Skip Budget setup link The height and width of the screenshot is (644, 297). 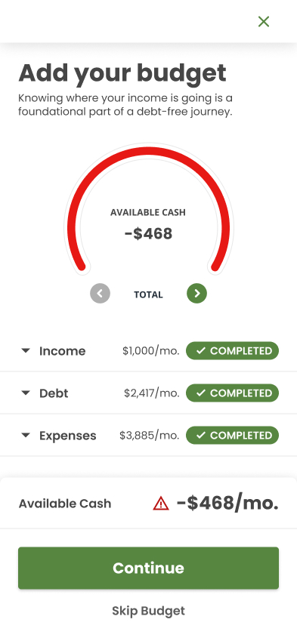point(148,611)
